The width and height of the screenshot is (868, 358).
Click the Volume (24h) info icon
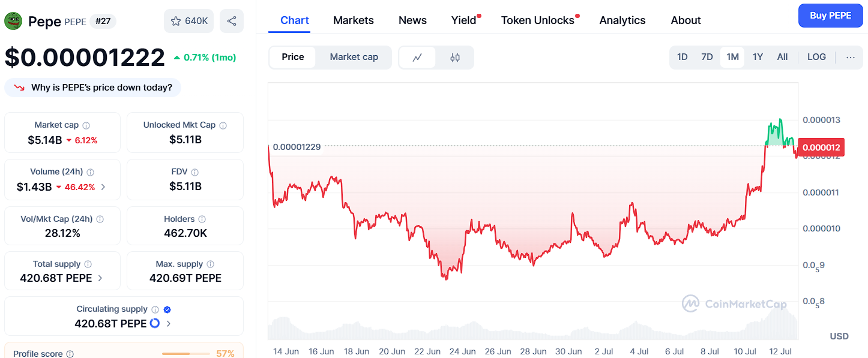point(91,172)
